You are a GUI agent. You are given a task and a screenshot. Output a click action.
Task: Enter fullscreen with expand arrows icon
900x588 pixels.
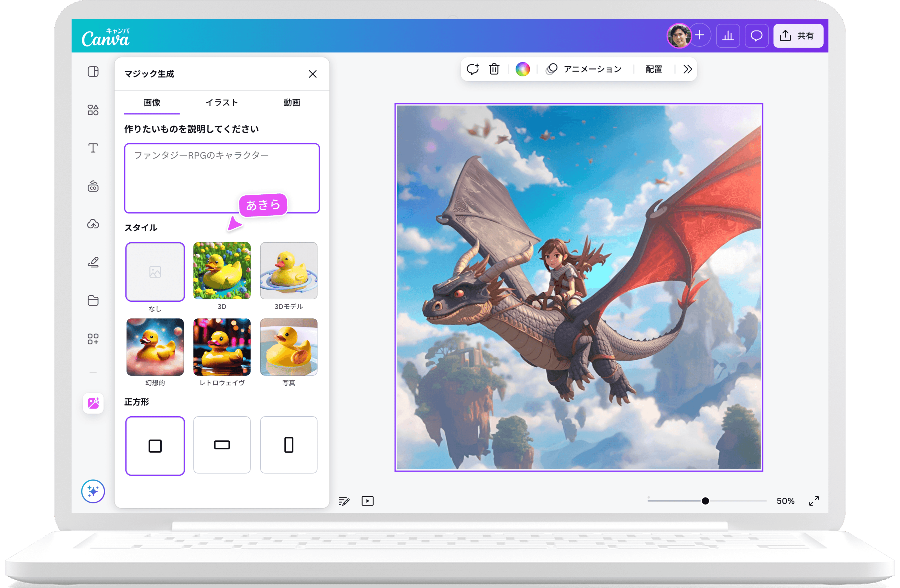tap(814, 501)
